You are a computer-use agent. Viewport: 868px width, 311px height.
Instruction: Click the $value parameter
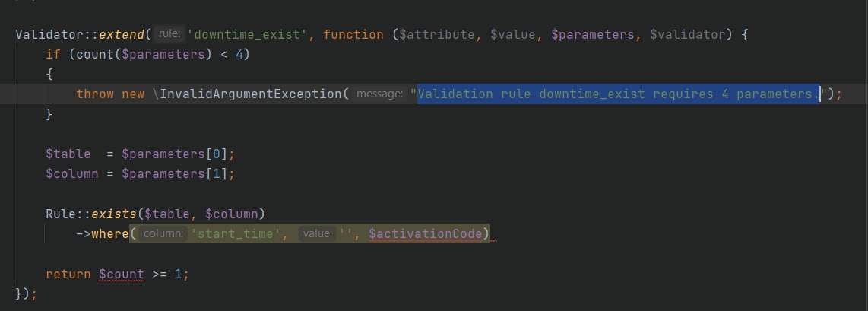pyautogui.click(x=512, y=34)
